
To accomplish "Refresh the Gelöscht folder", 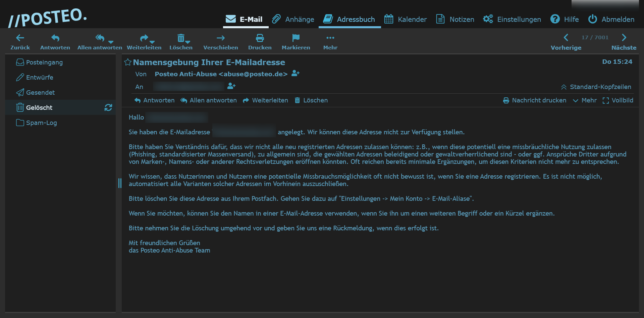I will tap(108, 107).
